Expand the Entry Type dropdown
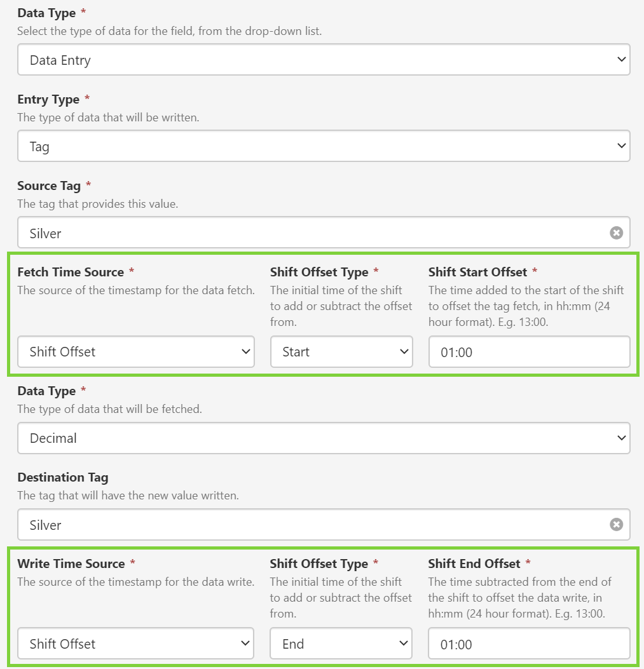The height and width of the screenshot is (669, 644). pyautogui.click(x=323, y=147)
